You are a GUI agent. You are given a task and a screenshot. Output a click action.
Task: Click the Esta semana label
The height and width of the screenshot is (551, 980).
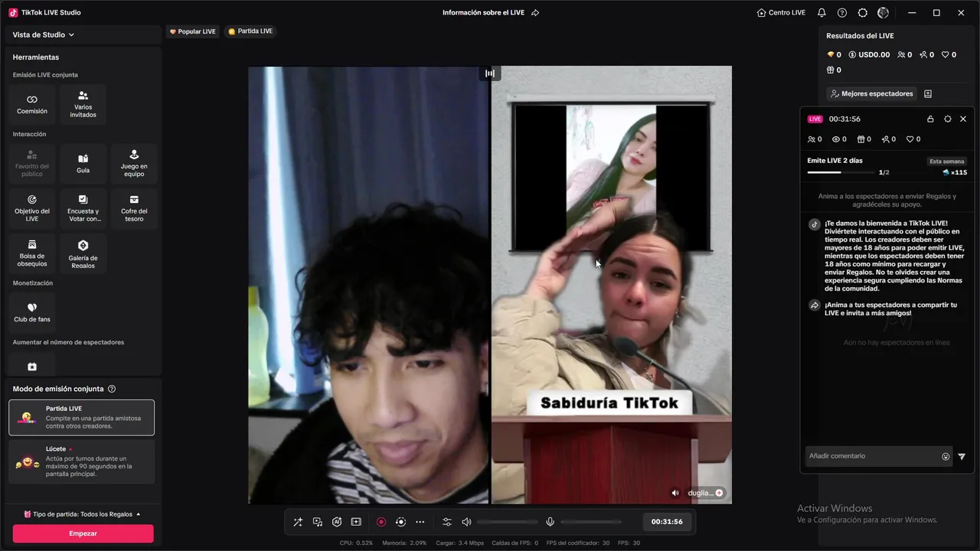coord(947,161)
